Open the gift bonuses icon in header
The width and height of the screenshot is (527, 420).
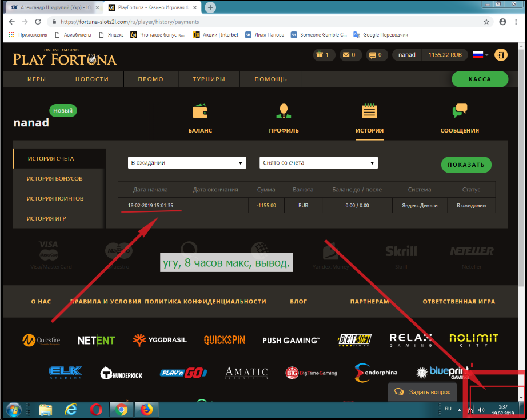coord(324,55)
